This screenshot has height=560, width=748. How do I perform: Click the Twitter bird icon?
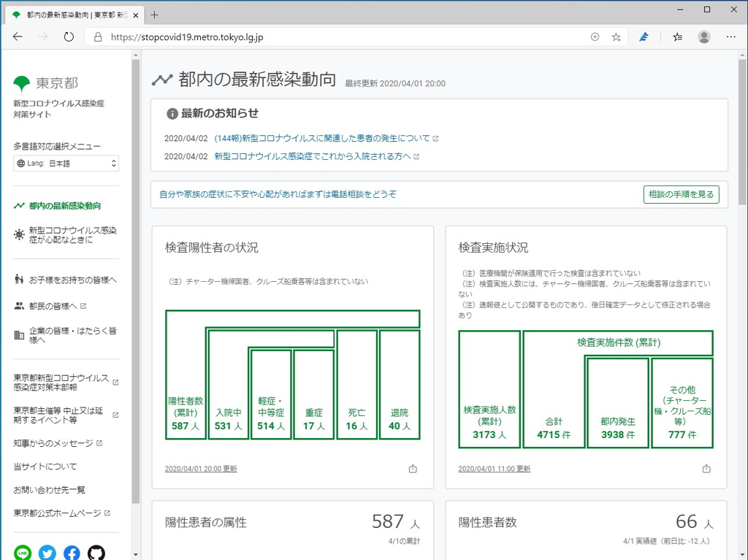47,553
